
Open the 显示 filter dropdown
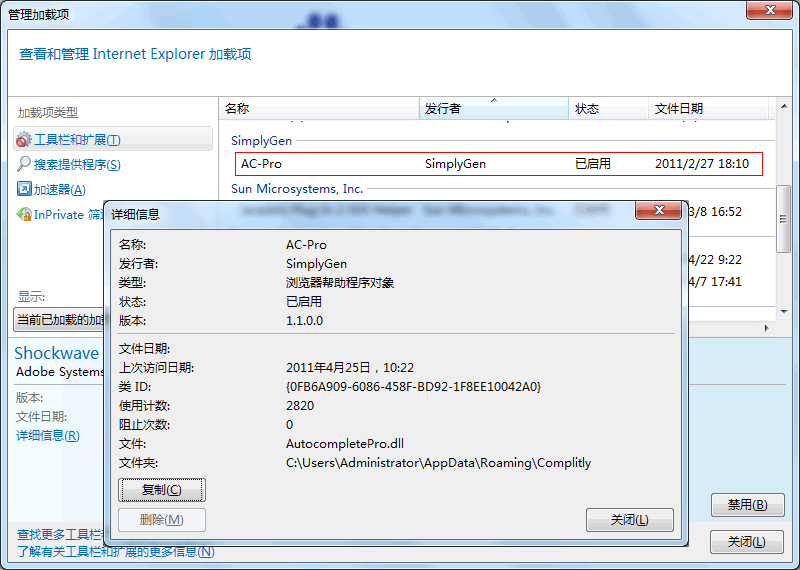pos(59,320)
